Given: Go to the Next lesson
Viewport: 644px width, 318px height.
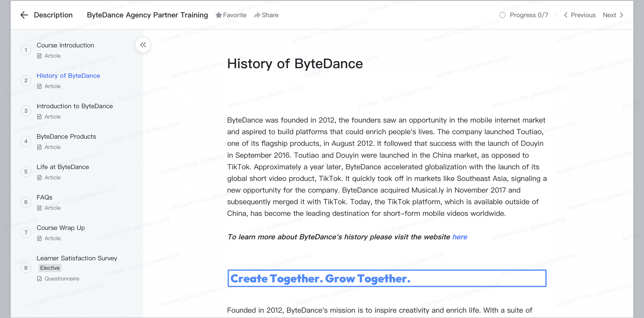Looking at the screenshot, I should pyautogui.click(x=609, y=15).
